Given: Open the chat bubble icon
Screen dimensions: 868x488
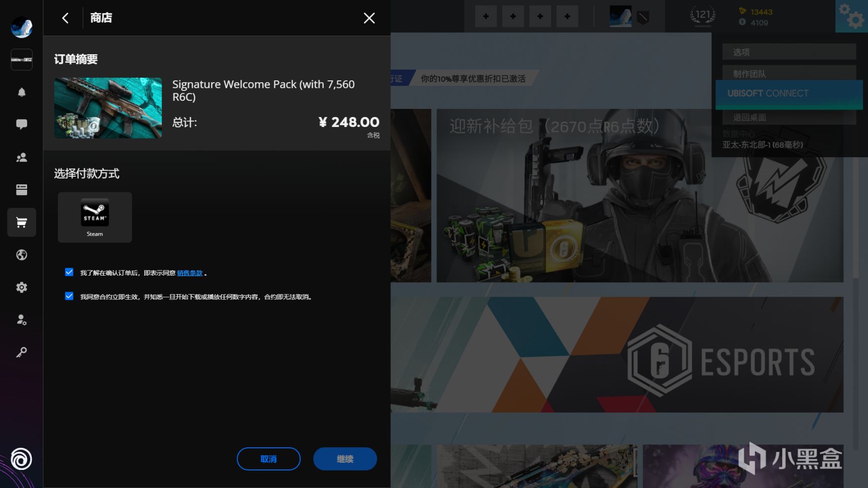Looking at the screenshot, I should click(22, 125).
